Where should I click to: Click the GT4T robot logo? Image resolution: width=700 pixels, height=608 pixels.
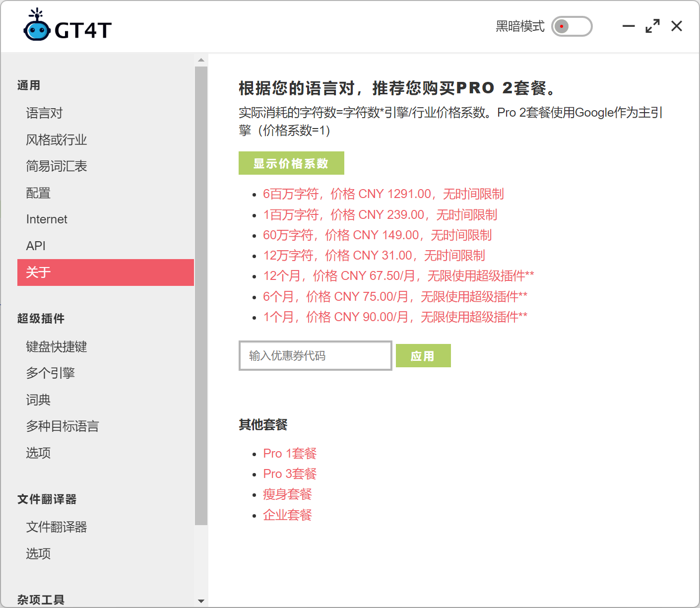[37, 27]
